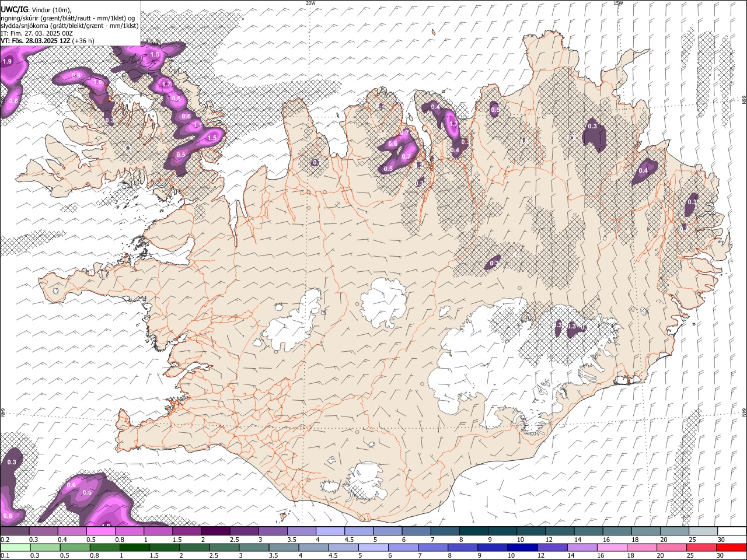
Task: Click the '0.4' label in the top legend row
Action: 62,540
